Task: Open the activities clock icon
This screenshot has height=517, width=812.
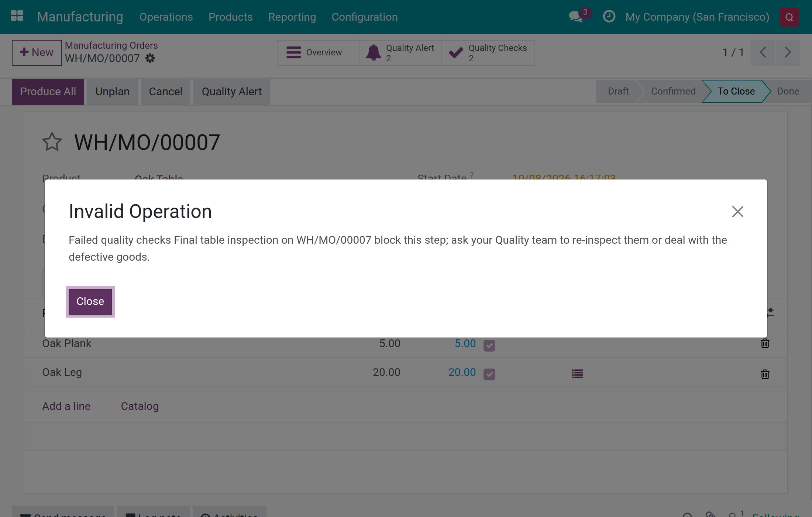Action: pos(609,17)
